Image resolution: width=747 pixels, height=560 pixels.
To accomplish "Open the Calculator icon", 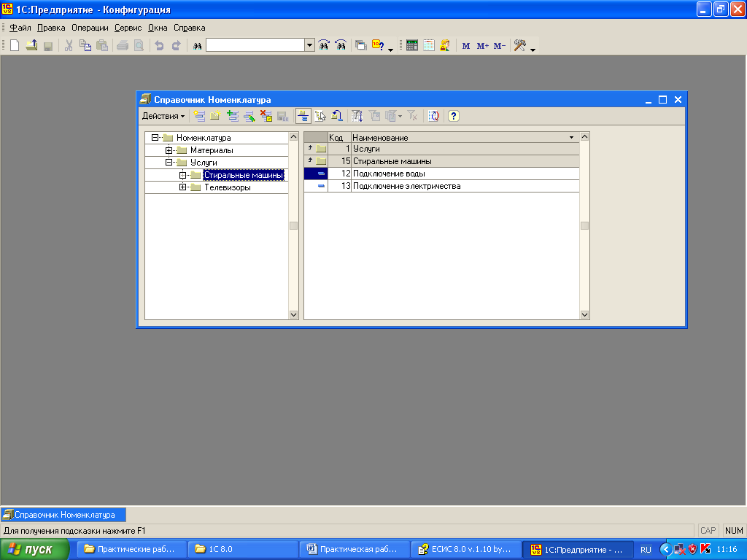I will 412,46.
